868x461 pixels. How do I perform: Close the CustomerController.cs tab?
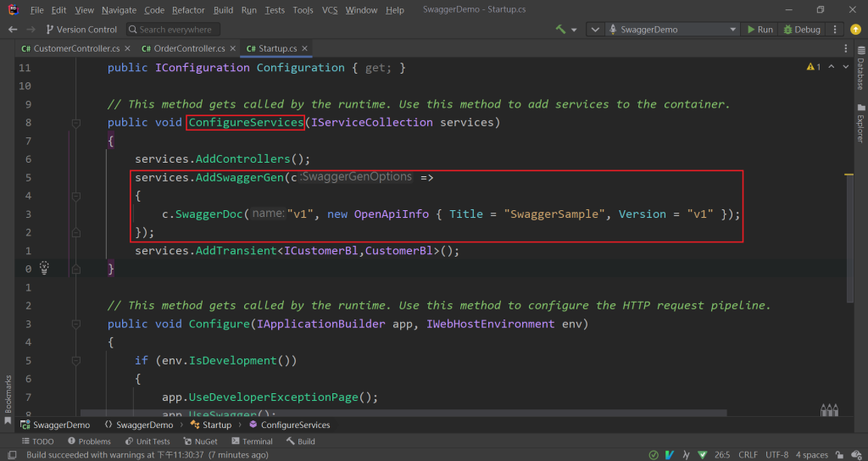[127, 48]
